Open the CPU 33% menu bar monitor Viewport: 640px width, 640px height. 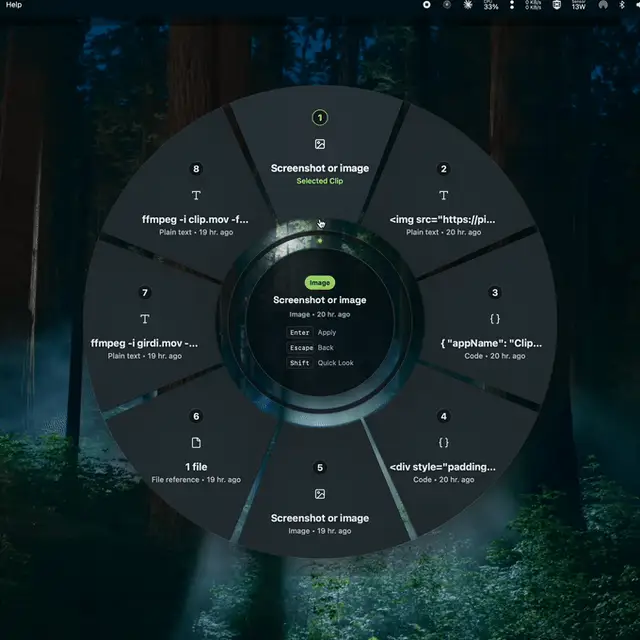(490, 4)
